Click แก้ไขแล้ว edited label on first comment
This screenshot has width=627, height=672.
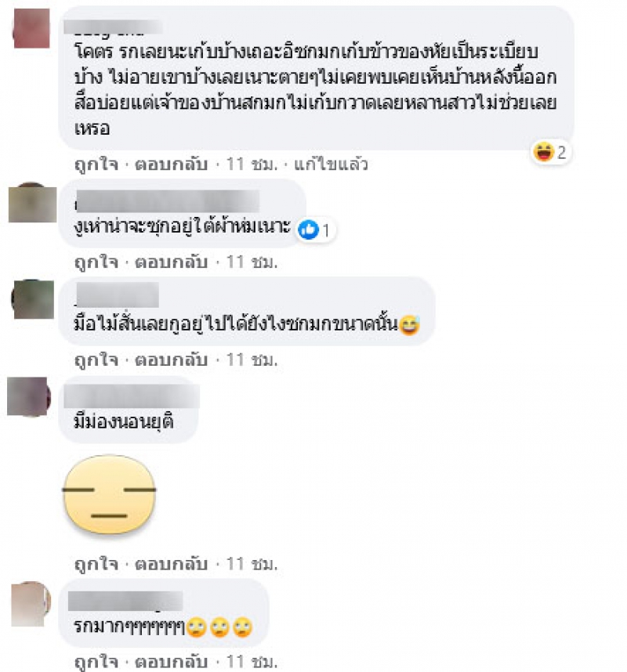point(331,164)
